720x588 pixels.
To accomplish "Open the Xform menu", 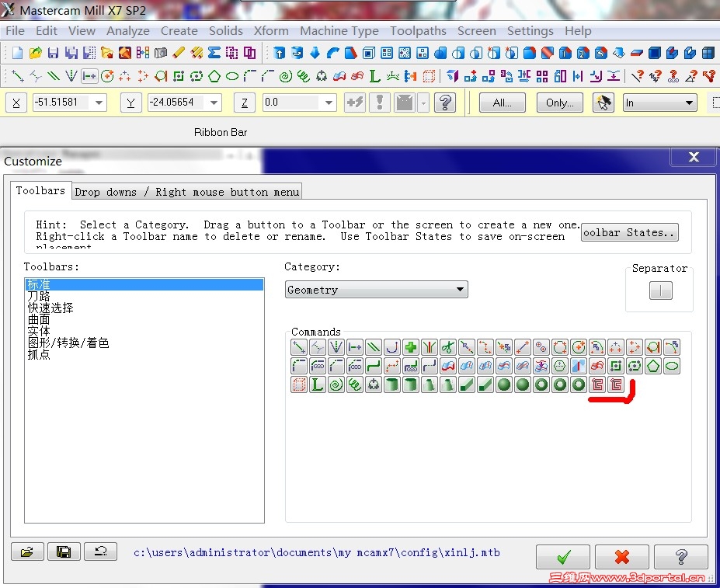I will click(271, 31).
